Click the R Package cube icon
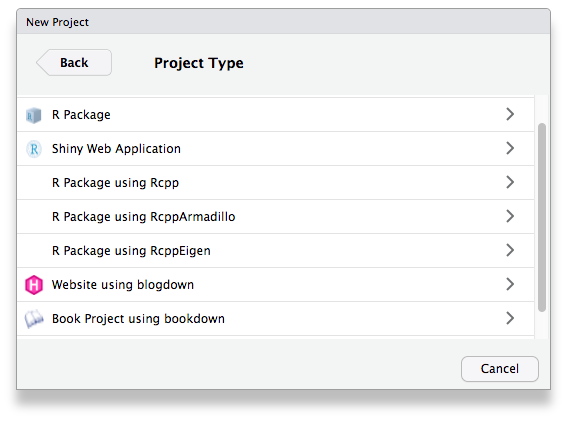Screen dimensions: 566x421 click(34, 115)
